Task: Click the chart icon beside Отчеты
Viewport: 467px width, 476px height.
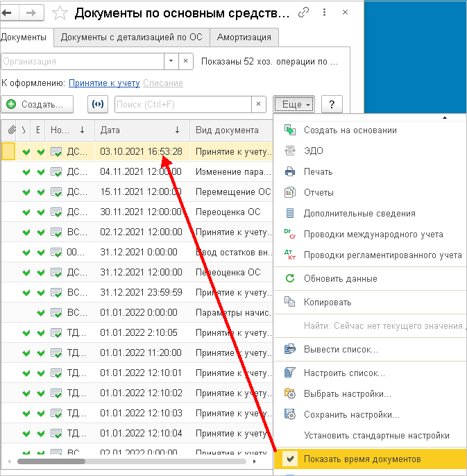Action: (289, 192)
